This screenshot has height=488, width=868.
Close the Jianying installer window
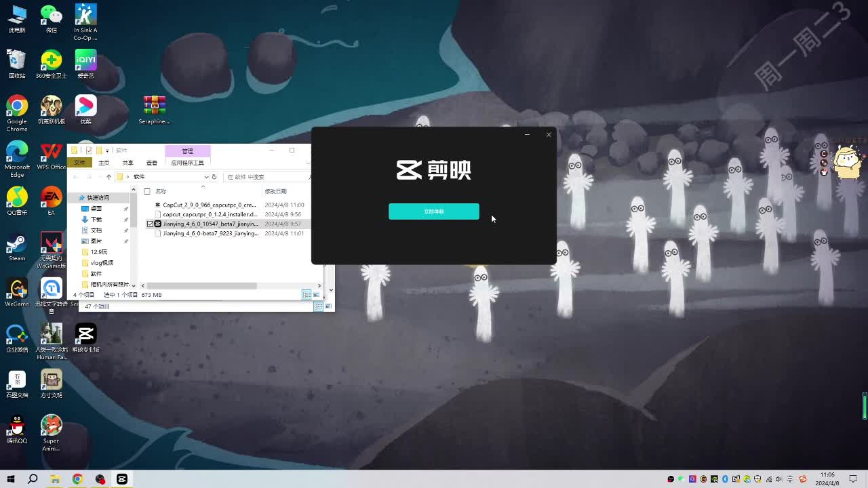[x=549, y=134]
